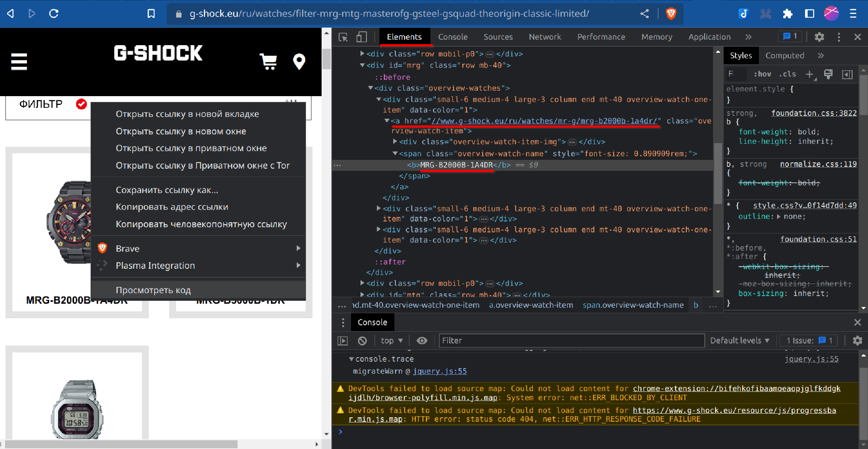The height and width of the screenshot is (449, 868).
Task: Go back with the browser back arrow
Action: (11, 14)
